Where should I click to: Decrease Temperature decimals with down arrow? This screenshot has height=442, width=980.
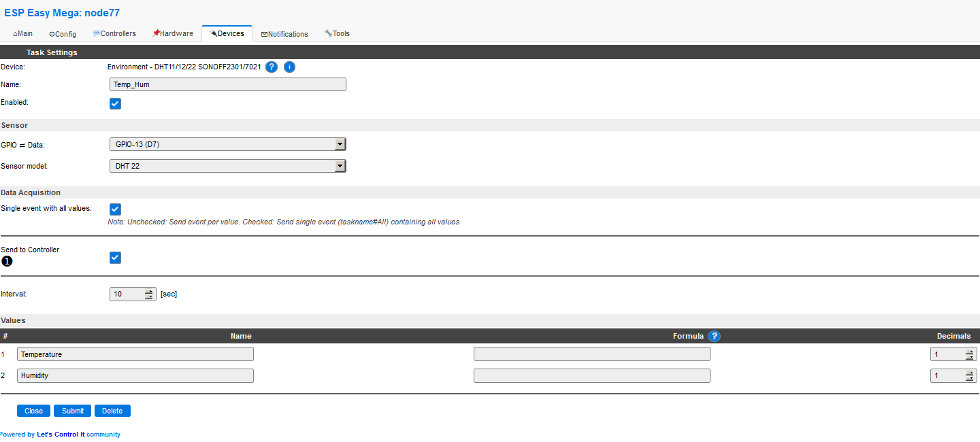click(x=969, y=357)
